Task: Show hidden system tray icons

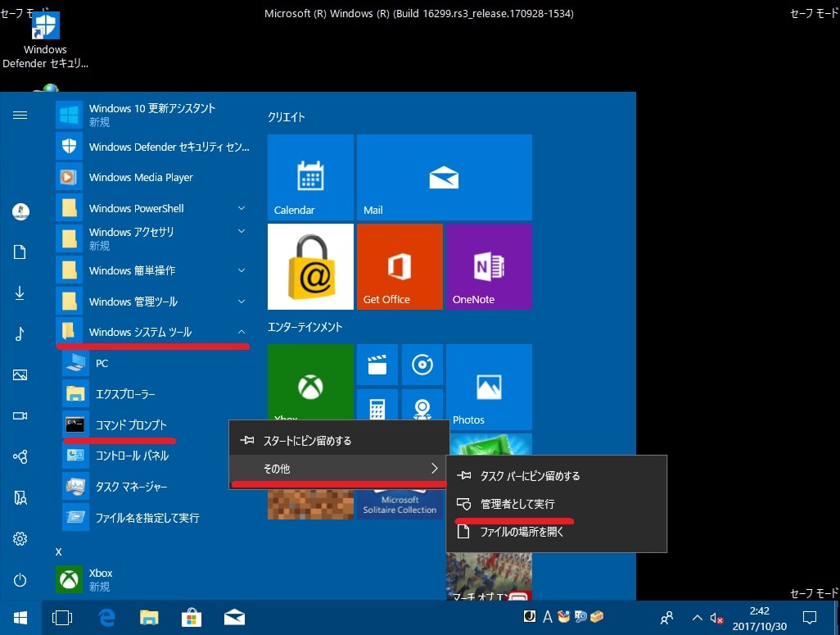Action: tap(697, 618)
